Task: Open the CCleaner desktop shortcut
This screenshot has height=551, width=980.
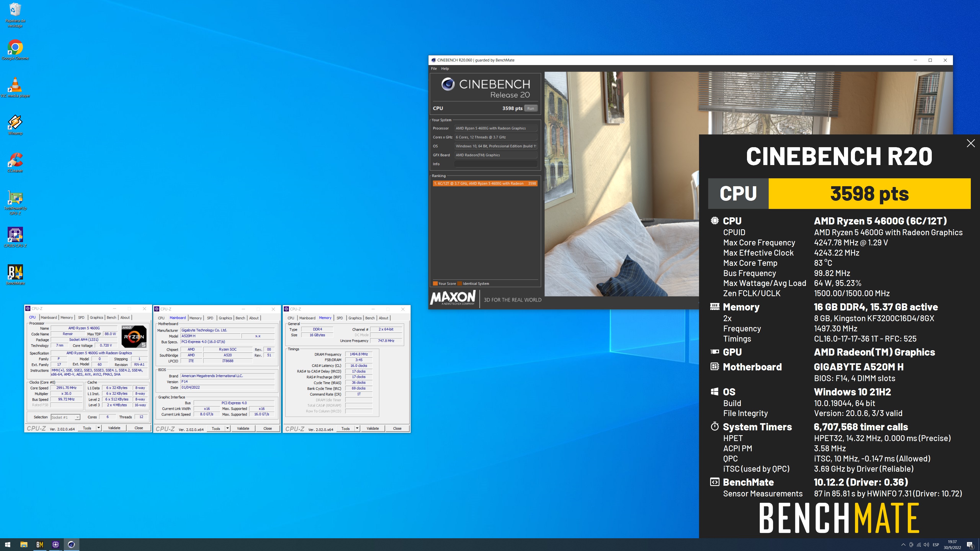Action: (15, 162)
